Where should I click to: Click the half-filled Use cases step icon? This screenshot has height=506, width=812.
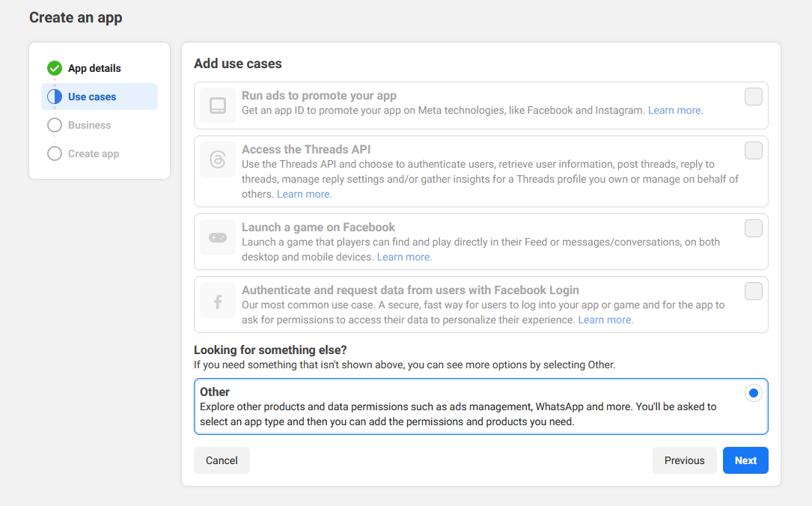[55, 97]
